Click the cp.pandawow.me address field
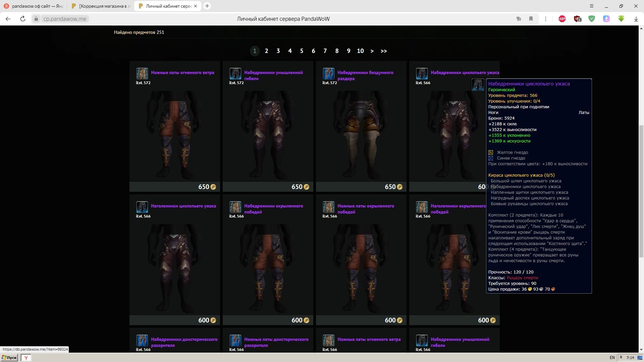This screenshot has height=362, width=644. tap(65, 19)
